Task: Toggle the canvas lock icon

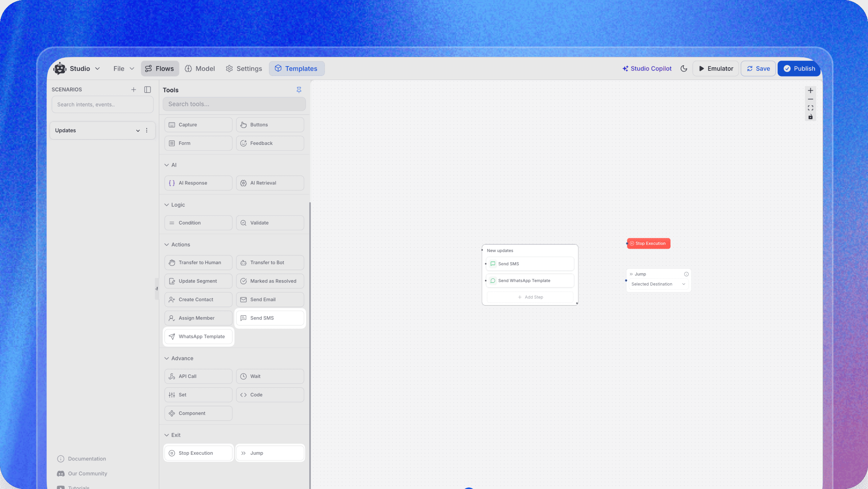Action: coord(810,117)
